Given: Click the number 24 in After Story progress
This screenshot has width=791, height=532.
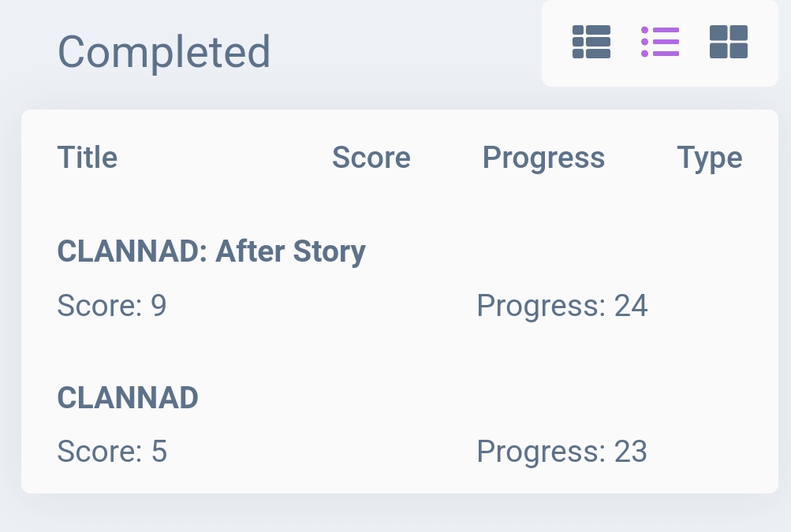Looking at the screenshot, I should [631, 306].
